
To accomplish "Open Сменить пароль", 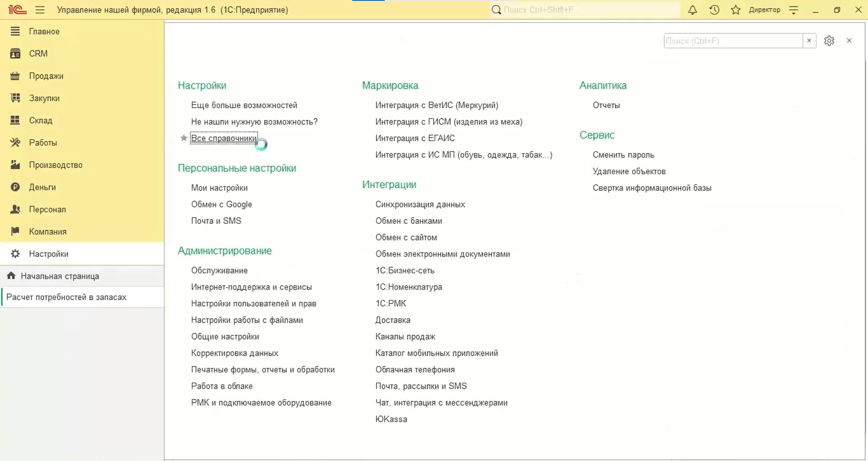I will [x=623, y=155].
